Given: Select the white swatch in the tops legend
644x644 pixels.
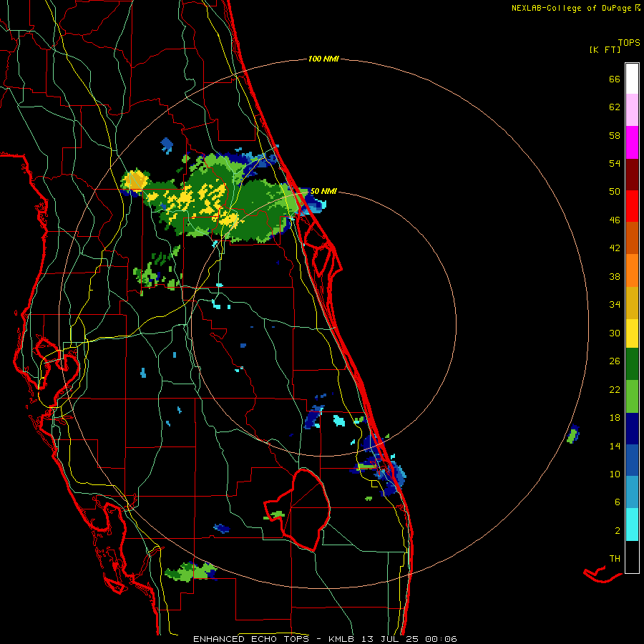Looking at the screenshot, I should pos(632,79).
